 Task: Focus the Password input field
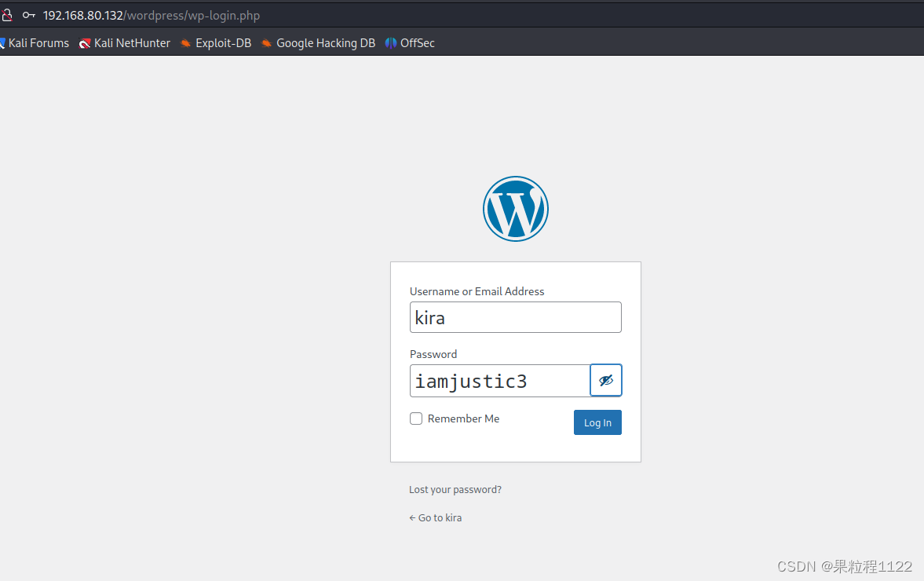[500, 381]
